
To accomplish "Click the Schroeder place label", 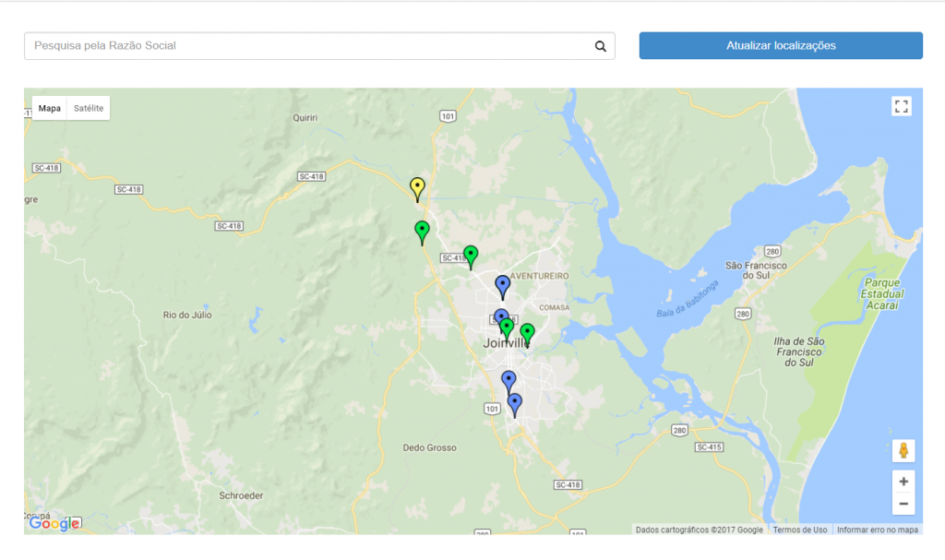I will (x=241, y=495).
